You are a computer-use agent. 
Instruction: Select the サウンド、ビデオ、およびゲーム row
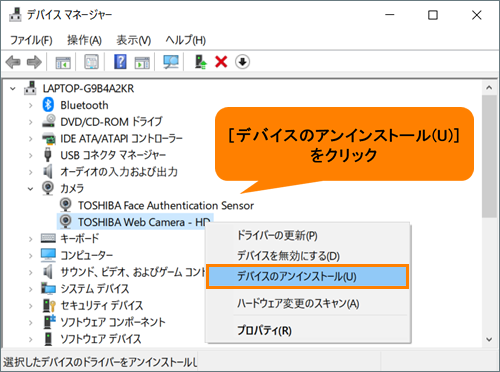click(x=133, y=272)
